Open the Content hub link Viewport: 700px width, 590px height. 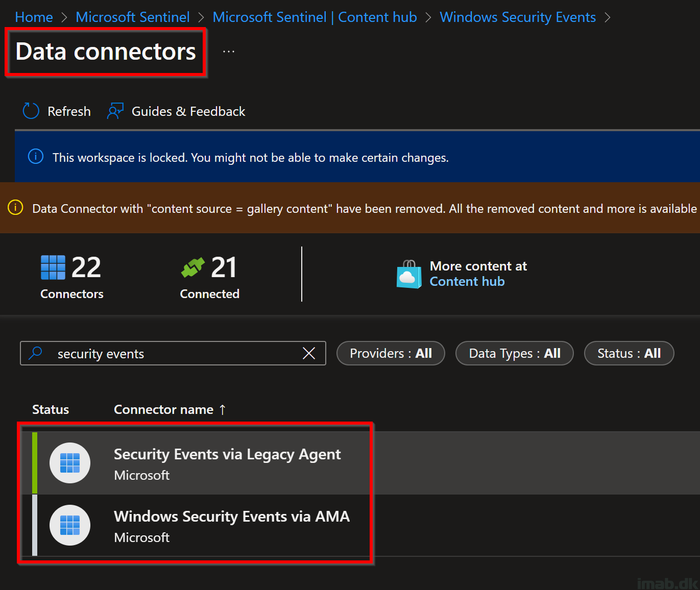tap(467, 282)
